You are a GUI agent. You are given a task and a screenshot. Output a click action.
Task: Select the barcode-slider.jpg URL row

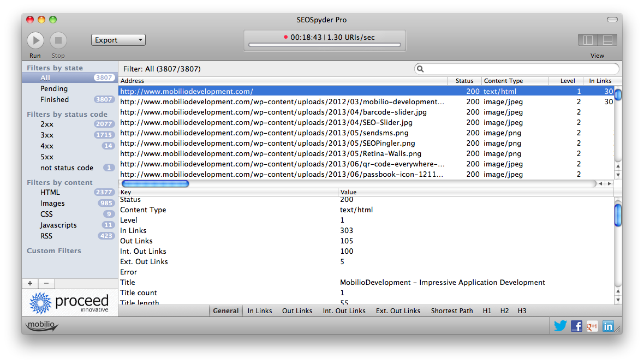point(366,112)
